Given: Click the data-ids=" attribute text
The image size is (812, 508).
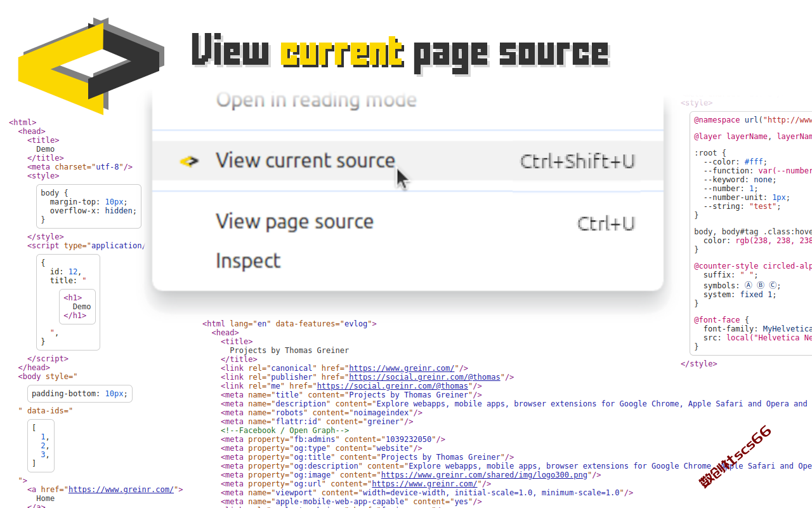Looking at the screenshot, I should pyautogui.click(x=50, y=411).
